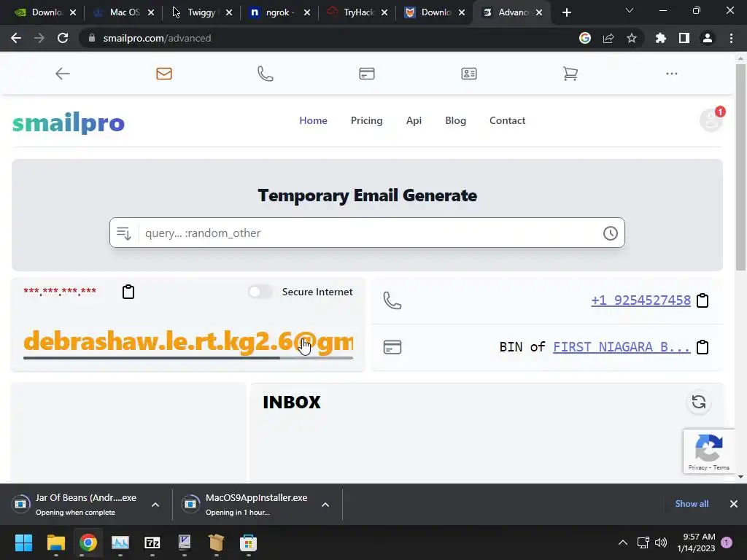
Task: Click the page vertical scrollbar
Action: (x=740, y=167)
